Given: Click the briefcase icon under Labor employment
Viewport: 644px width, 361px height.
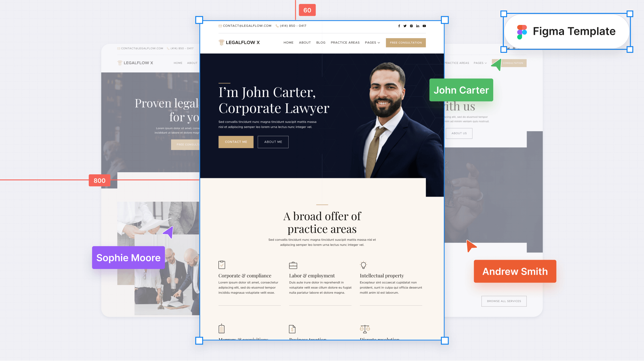Looking at the screenshot, I should coord(293,265).
